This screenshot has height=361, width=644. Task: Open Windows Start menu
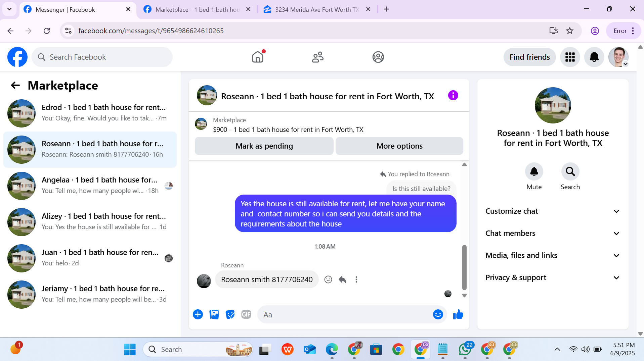coord(130,350)
